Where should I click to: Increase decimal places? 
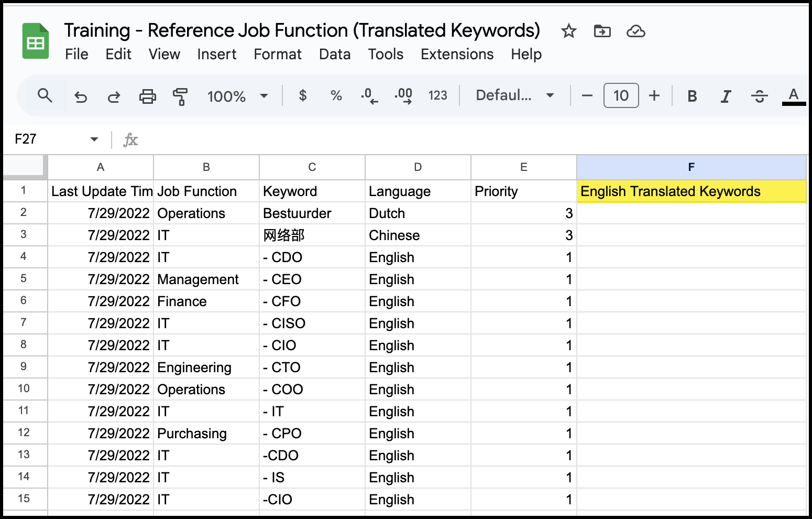[x=403, y=96]
